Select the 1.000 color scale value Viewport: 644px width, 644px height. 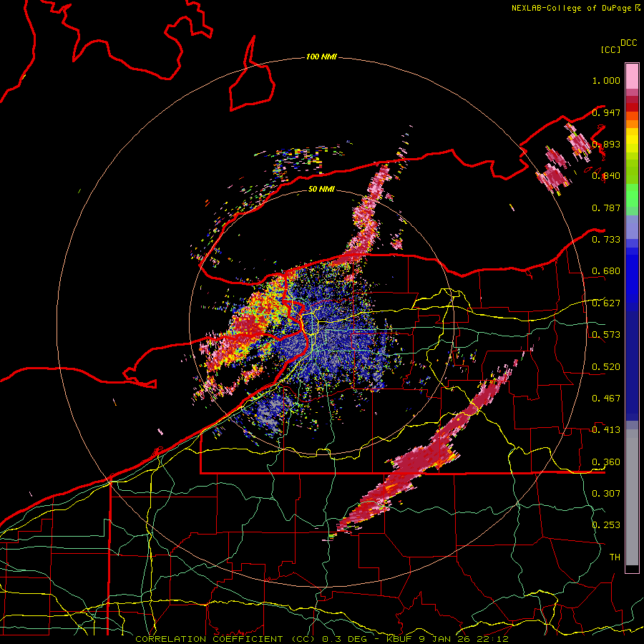(606, 80)
